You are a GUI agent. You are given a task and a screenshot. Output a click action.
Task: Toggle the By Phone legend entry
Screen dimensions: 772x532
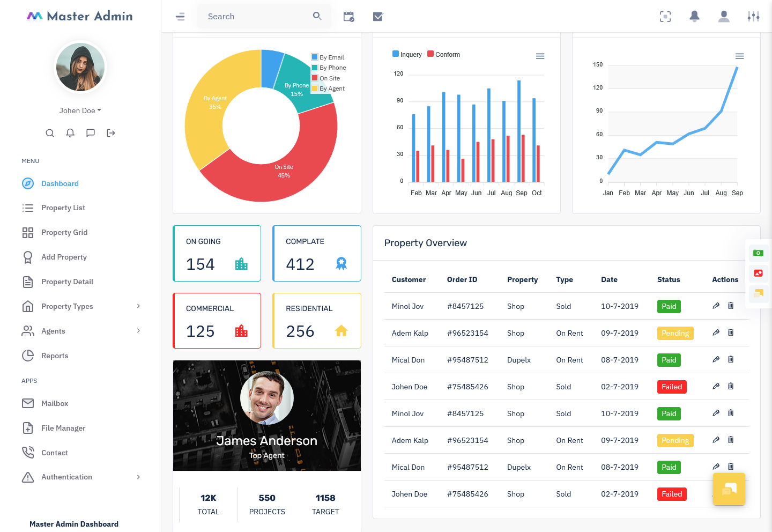(x=329, y=68)
